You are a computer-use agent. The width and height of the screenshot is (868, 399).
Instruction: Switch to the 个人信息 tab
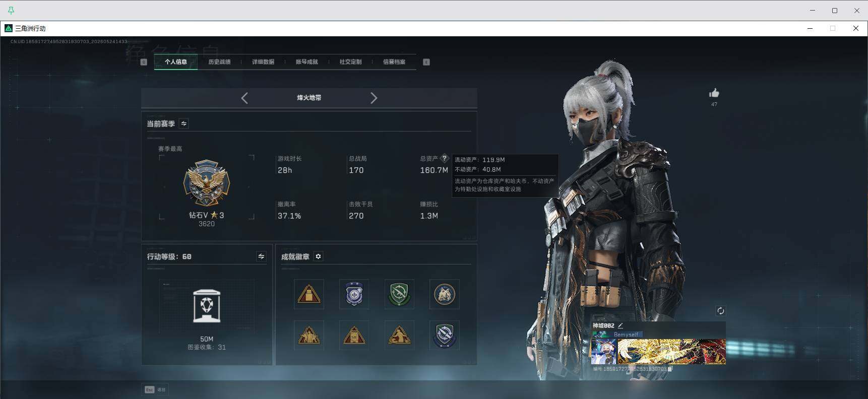coord(175,62)
